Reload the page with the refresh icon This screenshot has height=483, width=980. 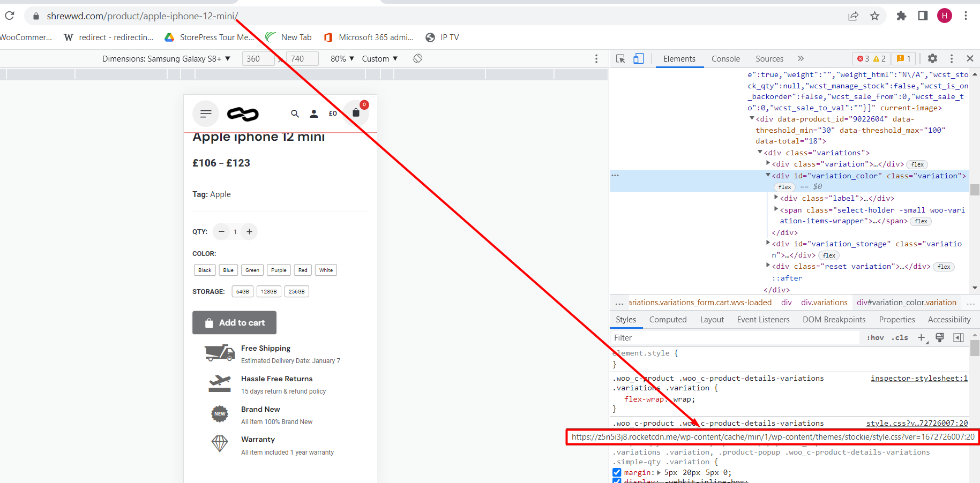(9, 16)
